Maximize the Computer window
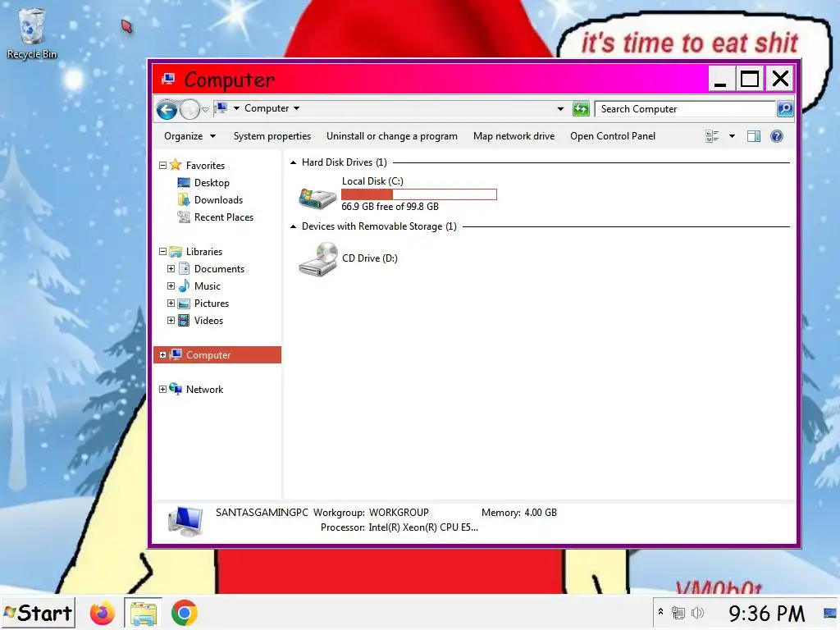 [x=750, y=79]
